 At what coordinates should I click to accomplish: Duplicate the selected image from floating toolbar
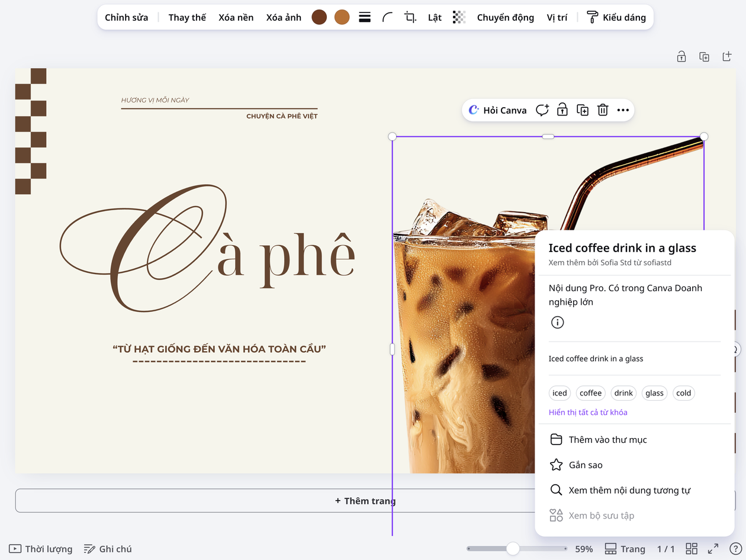pos(583,110)
